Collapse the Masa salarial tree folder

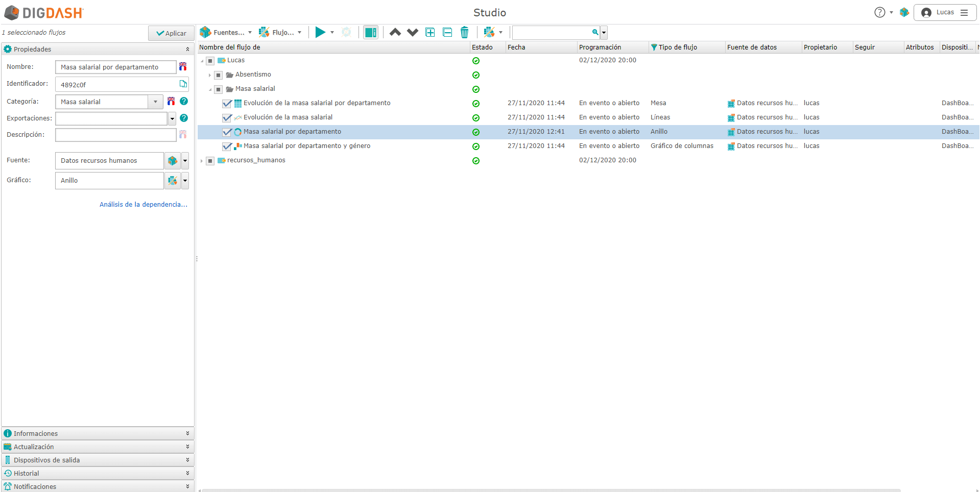pos(210,89)
